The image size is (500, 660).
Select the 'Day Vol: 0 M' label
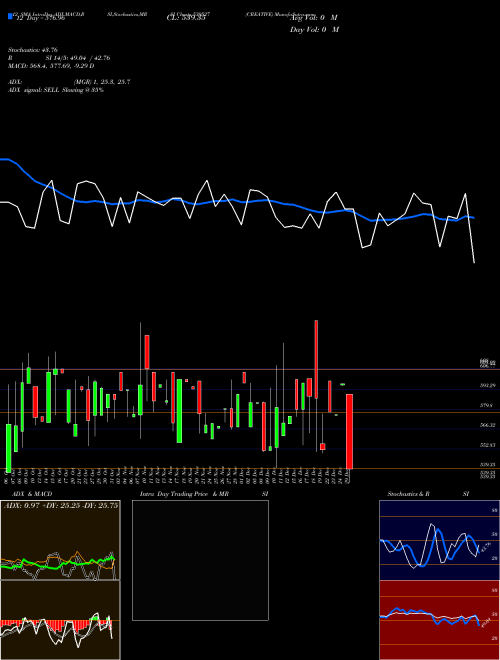tap(314, 29)
